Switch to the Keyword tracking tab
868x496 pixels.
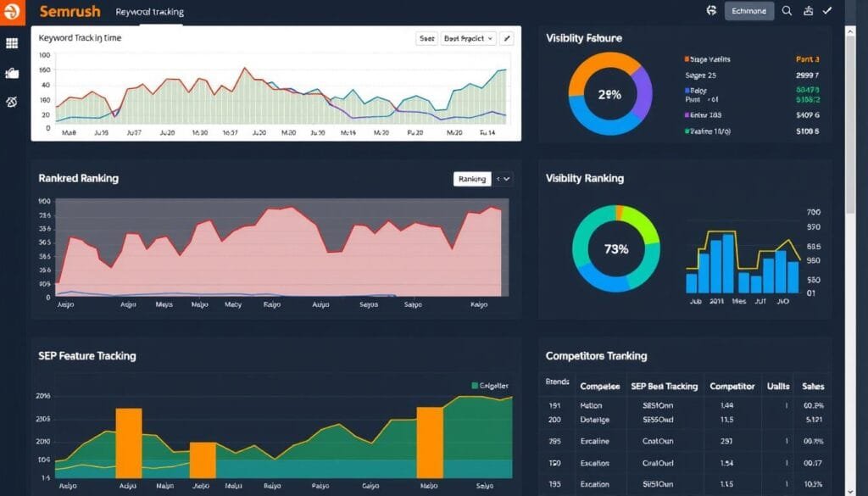(149, 12)
